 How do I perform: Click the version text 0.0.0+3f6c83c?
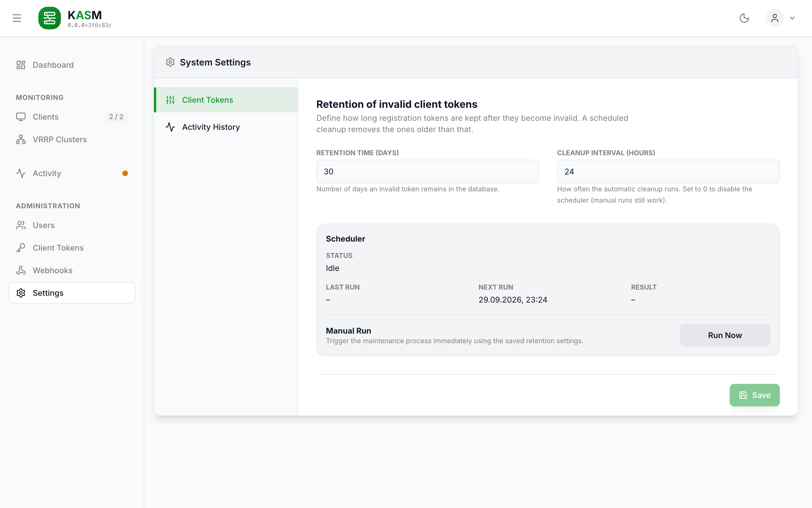tap(90, 25)
